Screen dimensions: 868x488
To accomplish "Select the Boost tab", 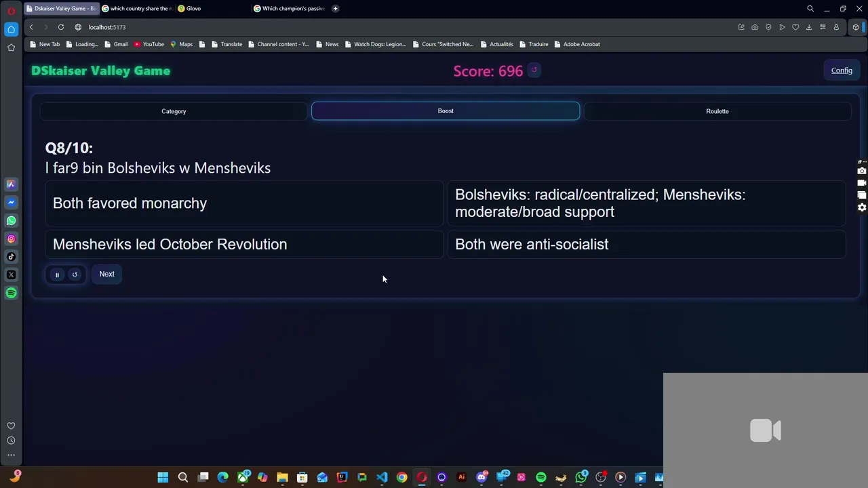I will [x=446, y=110].
